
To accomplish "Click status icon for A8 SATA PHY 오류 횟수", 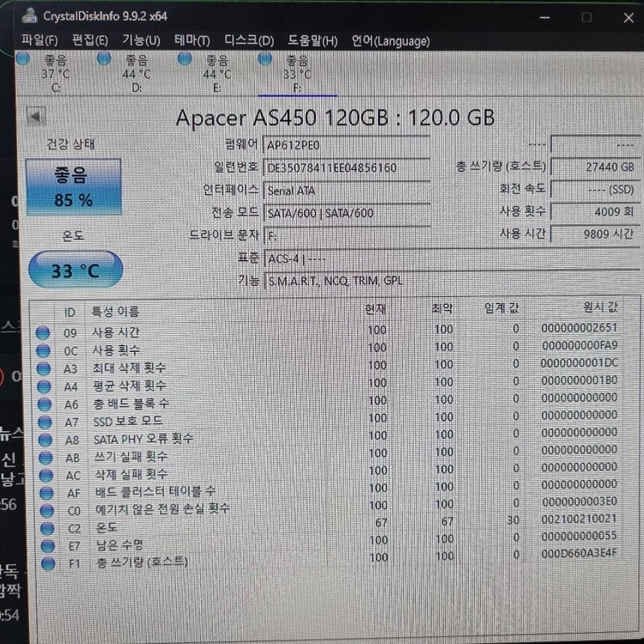I will [x=46, y=440].
